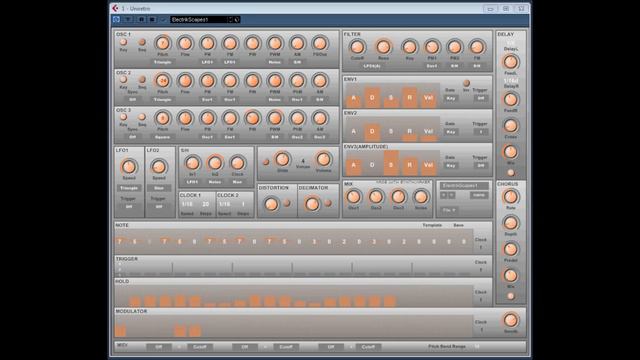Open LFO1 Triangle waveform dropdown
This screenshot has height=360, width=640.
click(129, 188)
